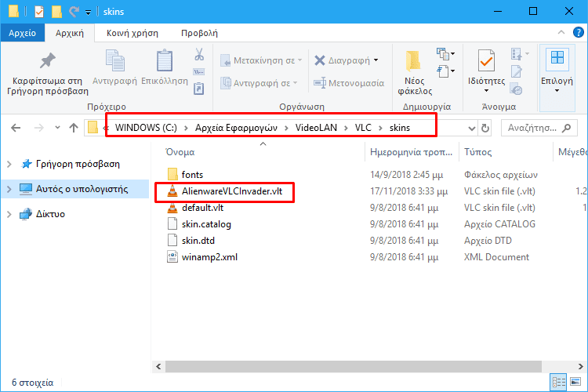Open the customize quick access toolbar dropdown
Screen dimensions: 588x392
(88, 13)
